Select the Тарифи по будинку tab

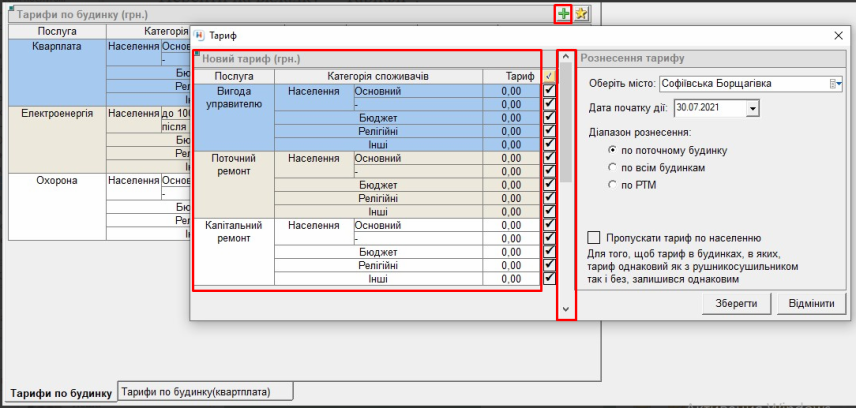61,393
